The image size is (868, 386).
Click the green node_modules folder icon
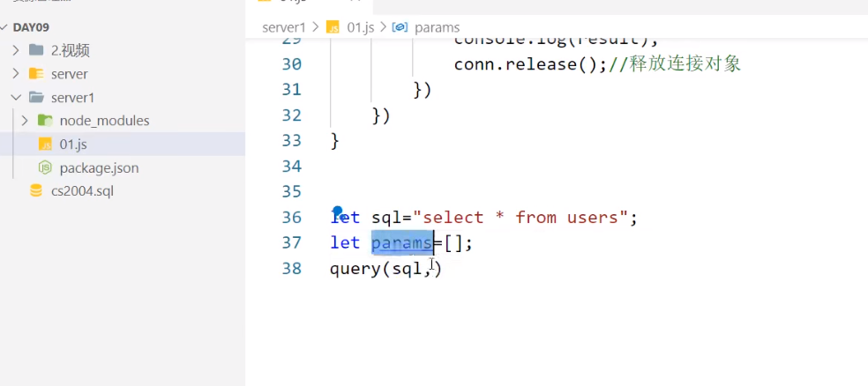[x=45, y=121]
